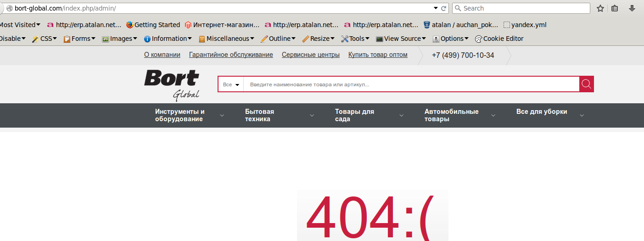The height and width of the screenshot is (241, 644).
Task: Open View Source menu
Action: [401, 39]
